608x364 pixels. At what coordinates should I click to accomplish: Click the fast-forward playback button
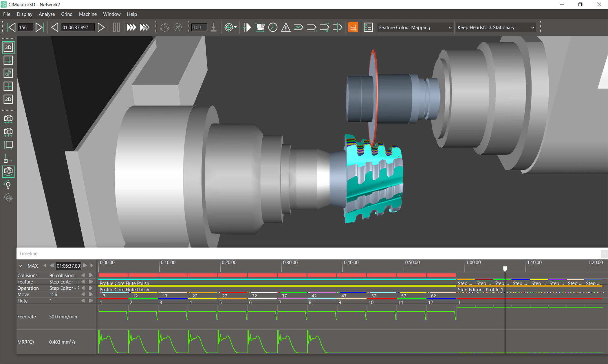click(131, 27)
